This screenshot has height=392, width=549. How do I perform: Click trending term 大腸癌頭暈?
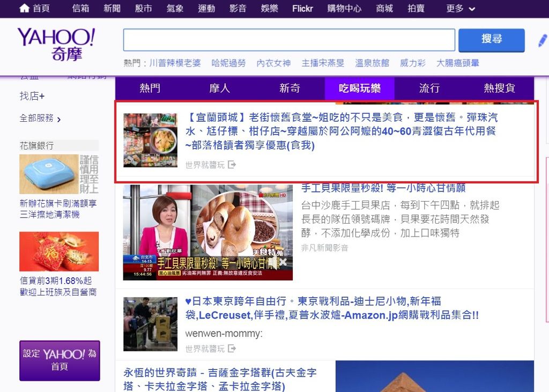[x=458, y=63]
